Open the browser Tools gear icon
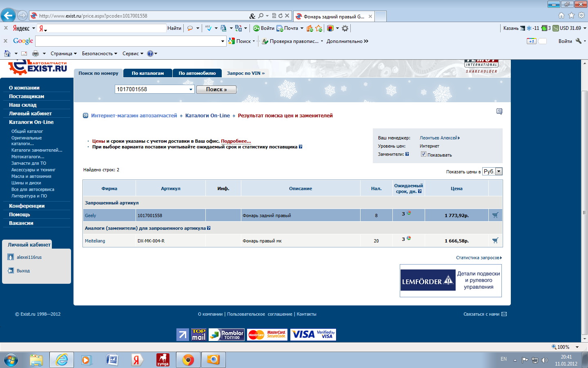Viewport: 588px width, 368px height. pyautogui.click(x=581, y=16)
